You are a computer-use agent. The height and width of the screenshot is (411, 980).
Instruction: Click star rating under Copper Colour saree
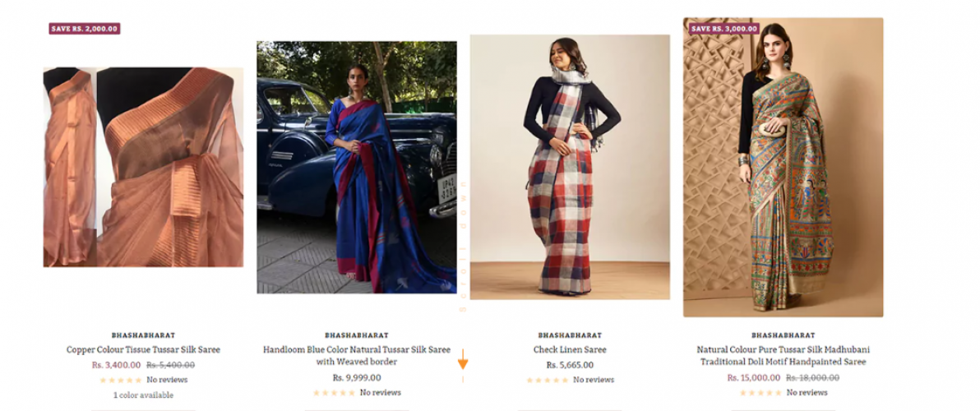(x=121, y=380)
